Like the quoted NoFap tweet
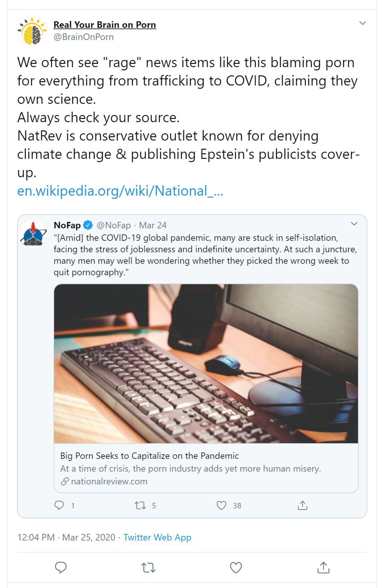This screenshot has height=588, width=385. pos(222,505)
